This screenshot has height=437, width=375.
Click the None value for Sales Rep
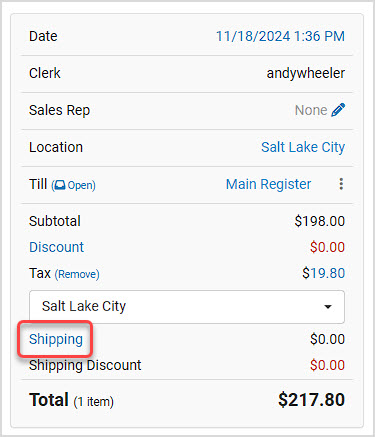point(311,110)
